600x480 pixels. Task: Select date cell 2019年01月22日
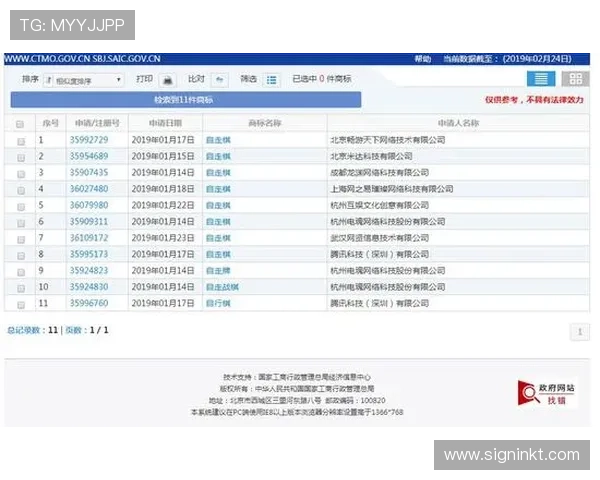click(x=163, y=205)
